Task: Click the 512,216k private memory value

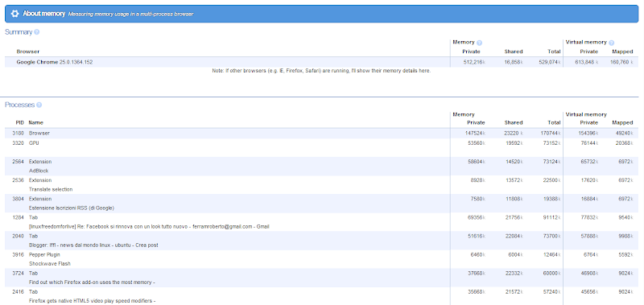Action: tap(474, 62)
